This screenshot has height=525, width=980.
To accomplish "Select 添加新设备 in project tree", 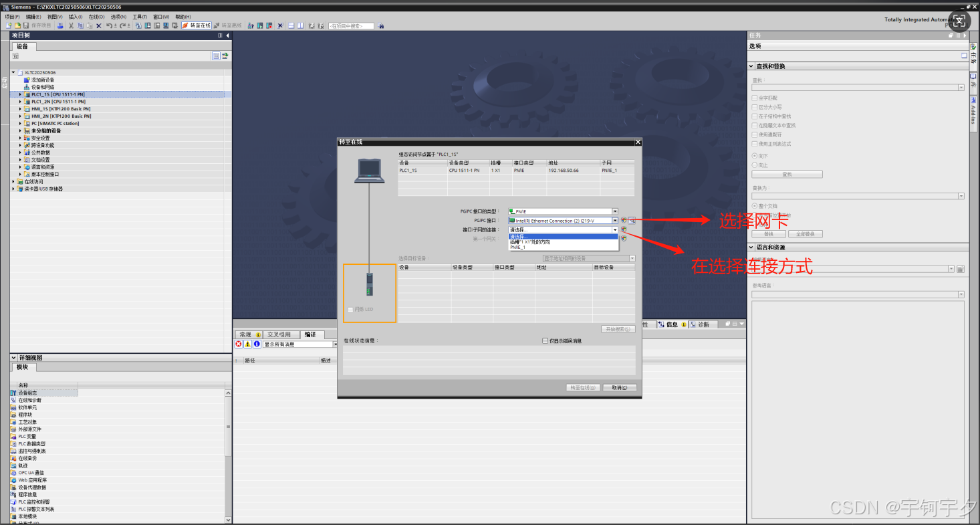I will click(x=42, y=80).
